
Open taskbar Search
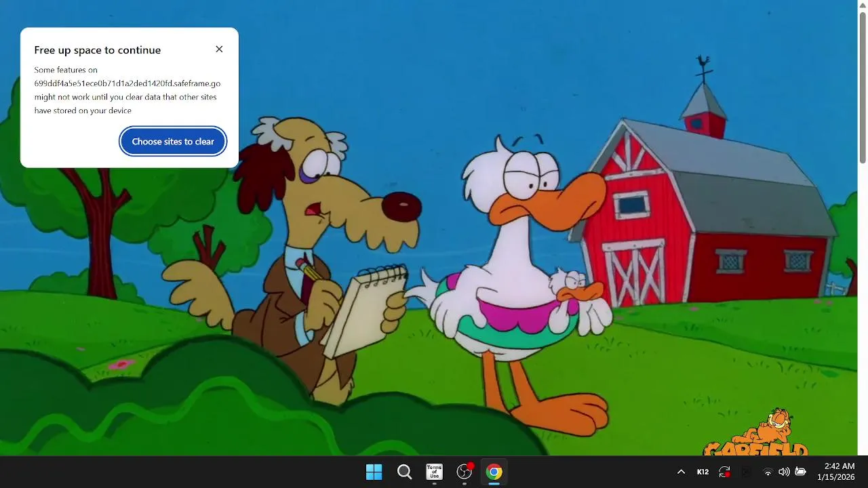click(404, 472)
